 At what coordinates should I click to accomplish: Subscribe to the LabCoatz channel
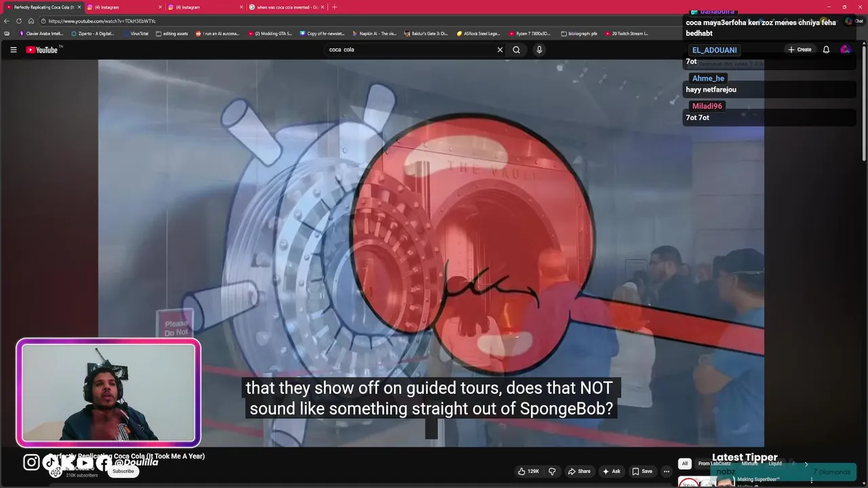click(x=123, y=471)
